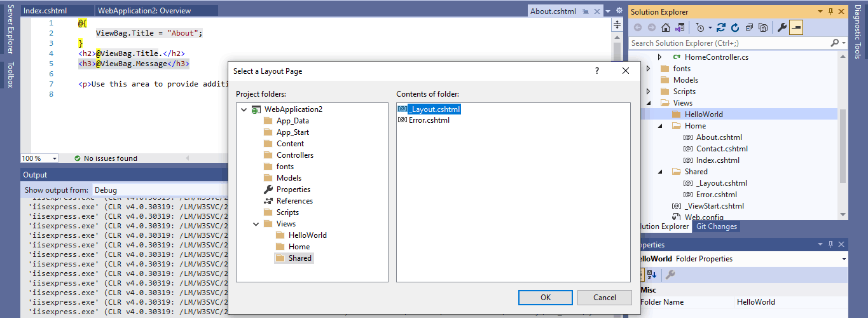The width and height of the screenshot is (868, 318).
Task: Click Show All Files icon in Solution Explorer
Action: [763, 27]
